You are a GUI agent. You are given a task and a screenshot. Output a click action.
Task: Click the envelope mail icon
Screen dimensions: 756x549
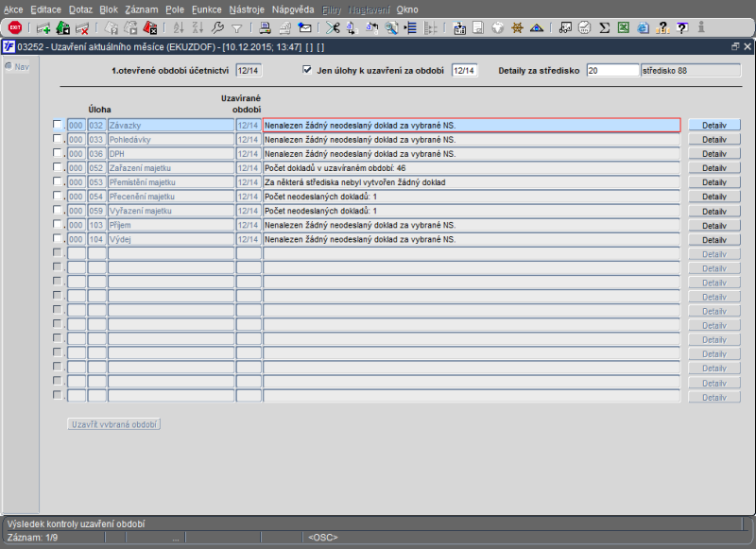pos(304,28)
